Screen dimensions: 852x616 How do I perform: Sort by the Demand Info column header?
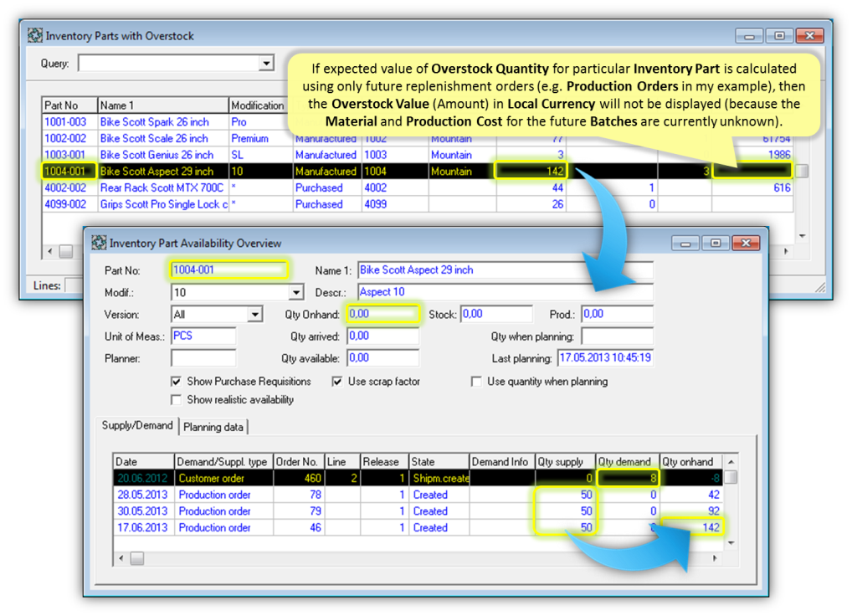[502, 462]
